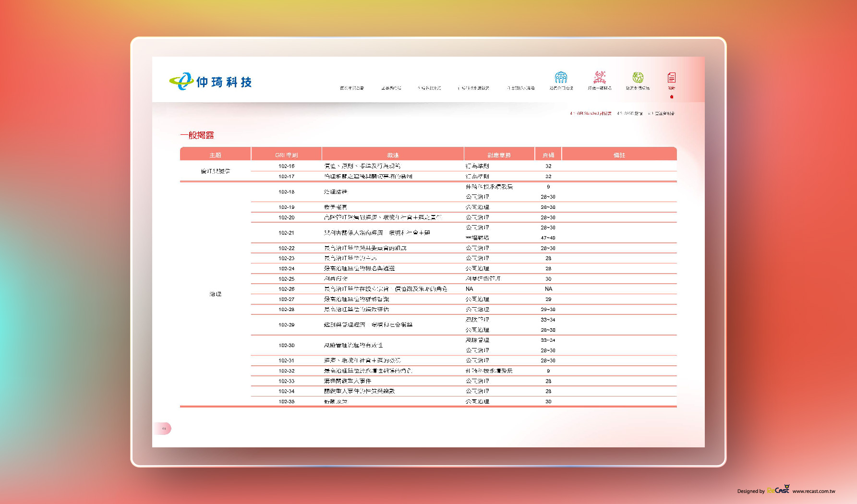Click the 備註 column header
This screenshot has width=857, height=504.
(x=619, y=155)
